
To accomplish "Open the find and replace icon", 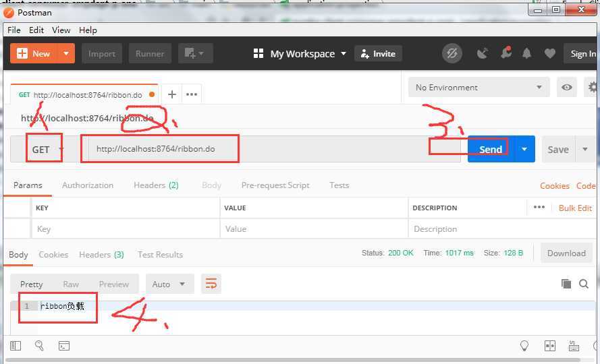I will [x=39, y=346].
